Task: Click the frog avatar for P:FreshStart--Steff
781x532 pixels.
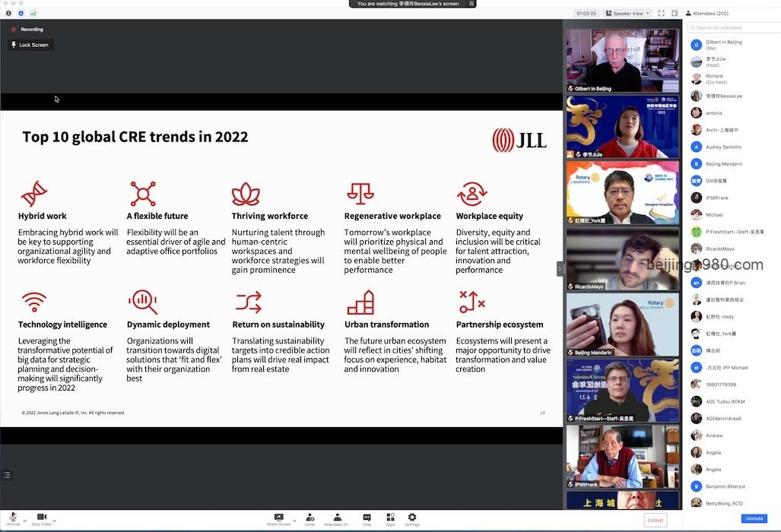Action: pos(697,231)
